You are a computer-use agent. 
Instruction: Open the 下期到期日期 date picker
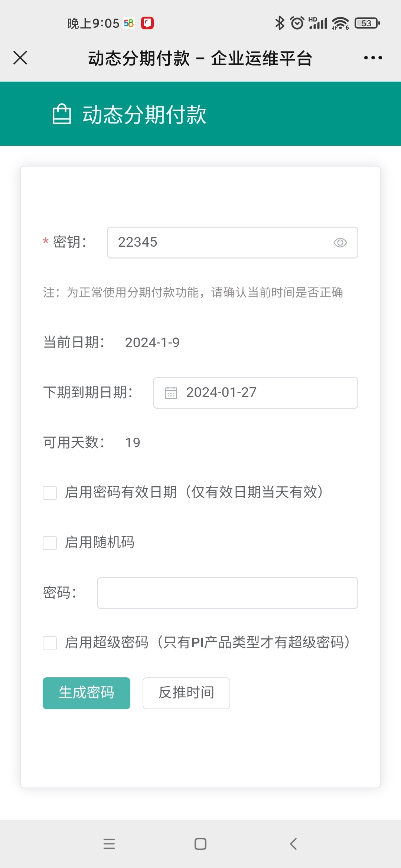pyautogui.click(x=255, y=393)
